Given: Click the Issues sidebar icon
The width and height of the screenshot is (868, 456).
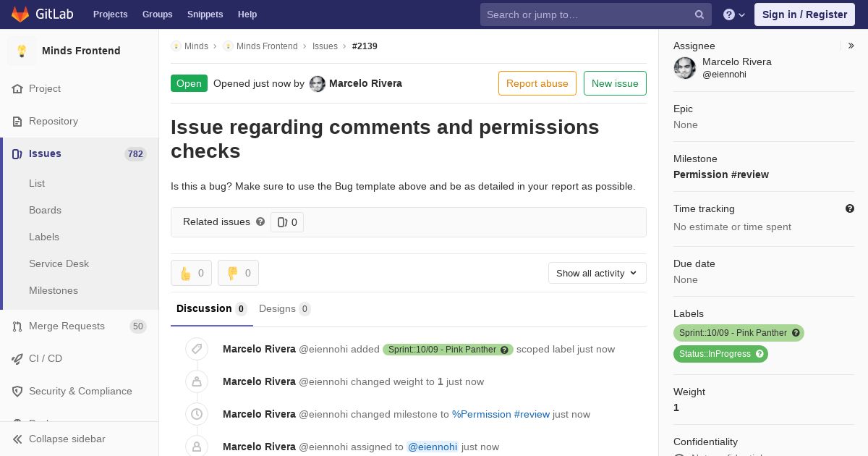Looking at the screenshot, I should tap(17, 154).
